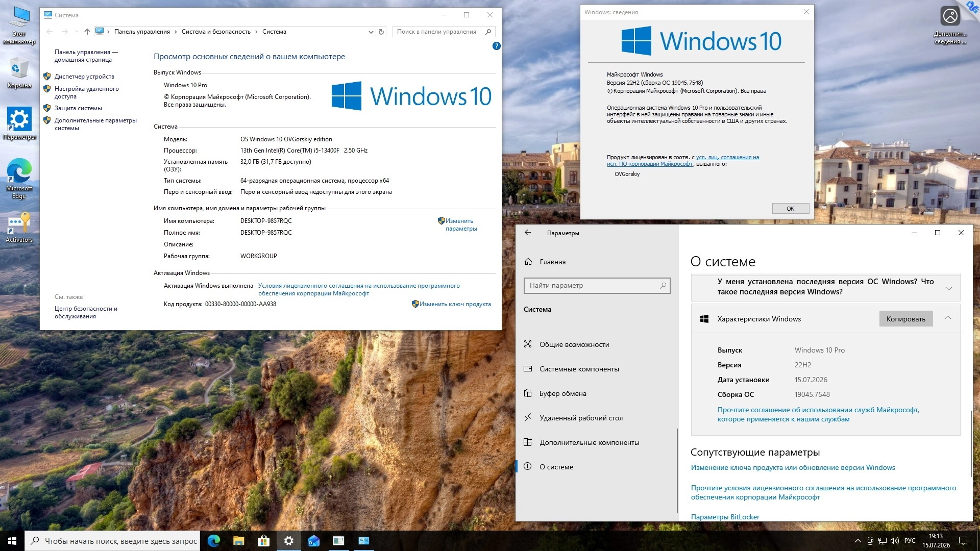Expand the address bar history dropdown
The image size is (980, 551).
[x=371, y=32]
